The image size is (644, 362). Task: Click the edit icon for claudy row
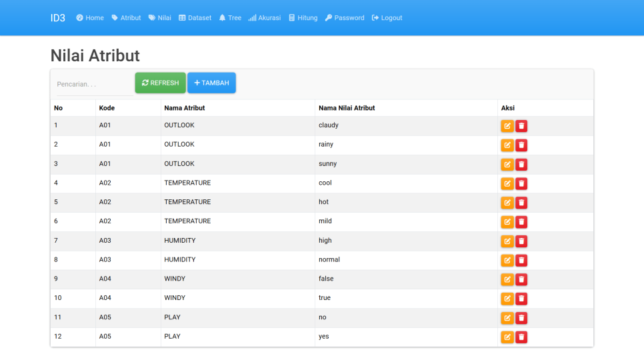[x=507, y=126]
